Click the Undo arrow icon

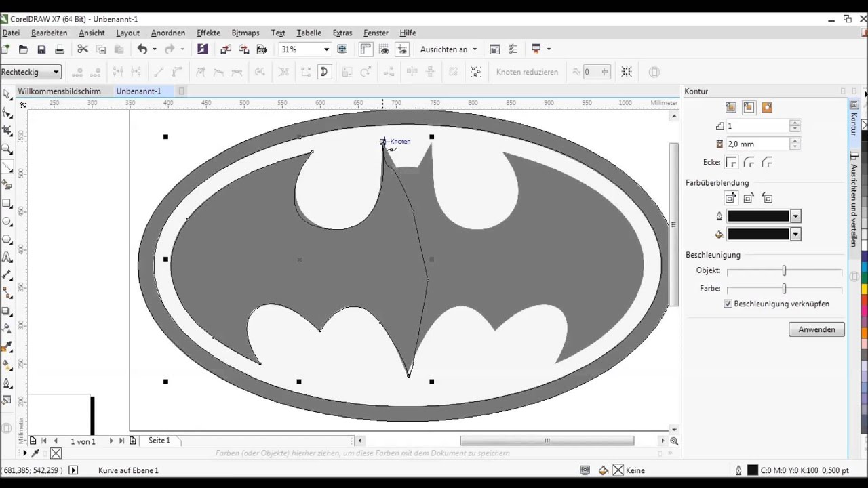142,49
